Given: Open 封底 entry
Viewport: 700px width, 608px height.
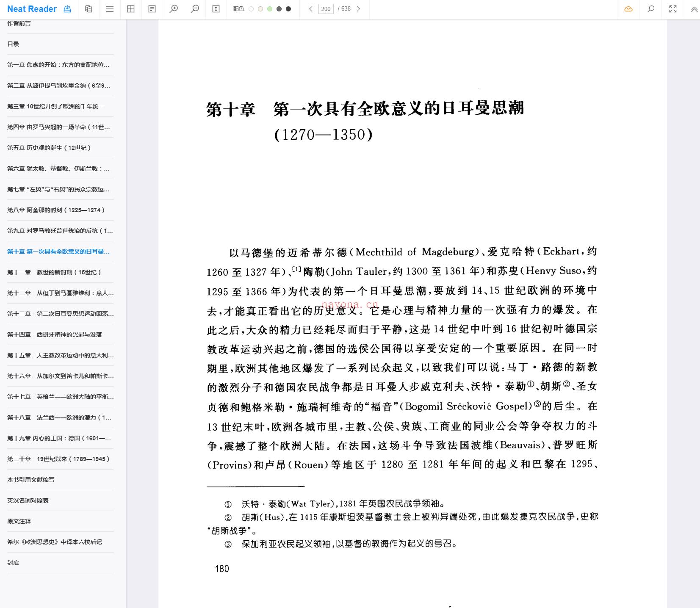Looking at the screenshot, I should [x=60, y=563].
